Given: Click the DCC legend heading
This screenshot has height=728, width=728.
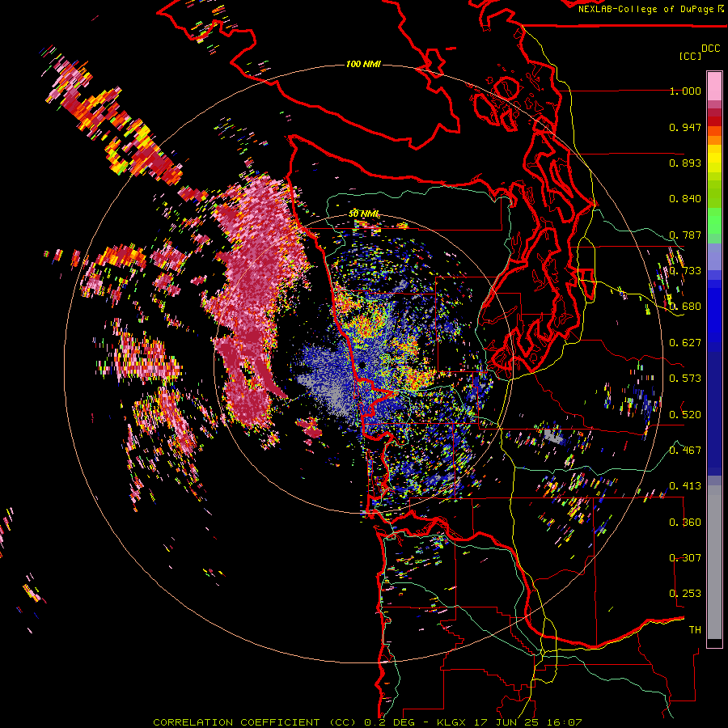Looking at the screenshot, I should 711,49.
